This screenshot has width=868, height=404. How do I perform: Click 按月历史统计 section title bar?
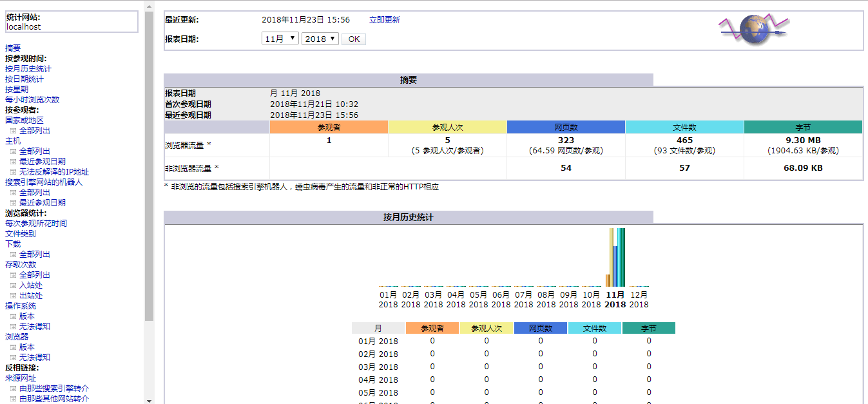click(409, 217)
